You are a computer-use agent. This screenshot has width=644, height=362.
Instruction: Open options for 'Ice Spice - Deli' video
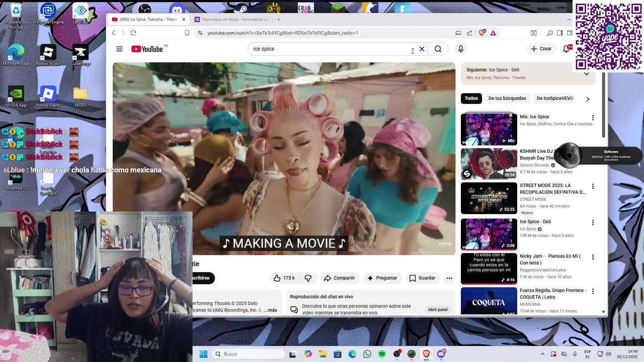tap(593, 223)
